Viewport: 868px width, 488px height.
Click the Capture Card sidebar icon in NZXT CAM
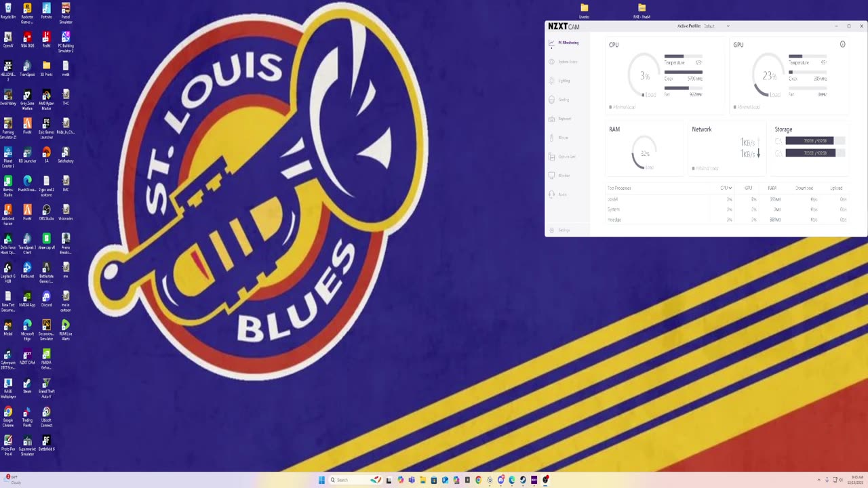point(552,157)
